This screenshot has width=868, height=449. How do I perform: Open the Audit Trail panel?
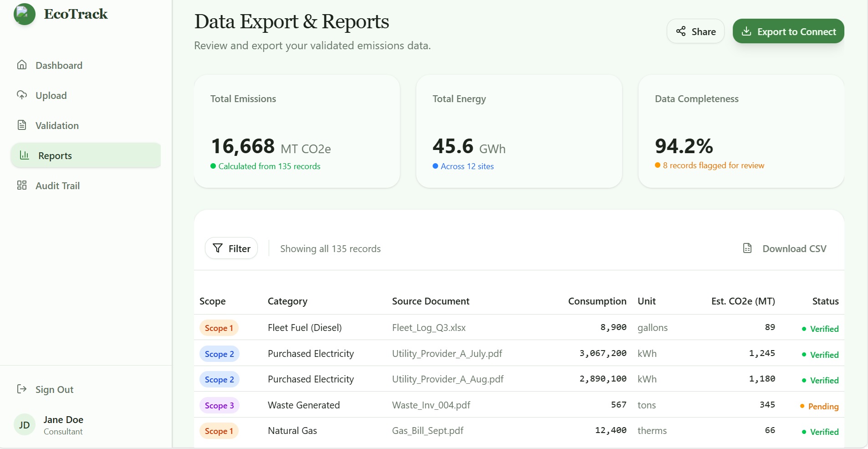58,186
